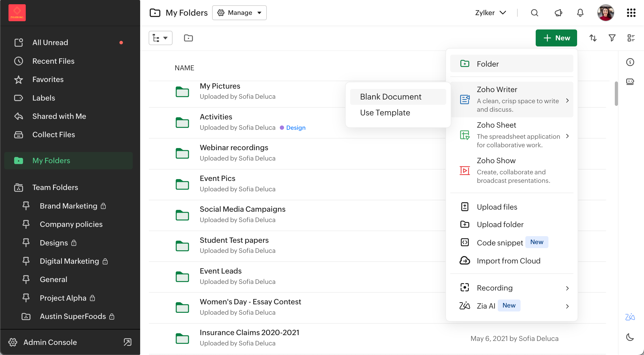Image resolution: width=644 pixels, height=355 pixels.
Task: Open Digital Marketing team folder
Action: click(x=68, y=261)
